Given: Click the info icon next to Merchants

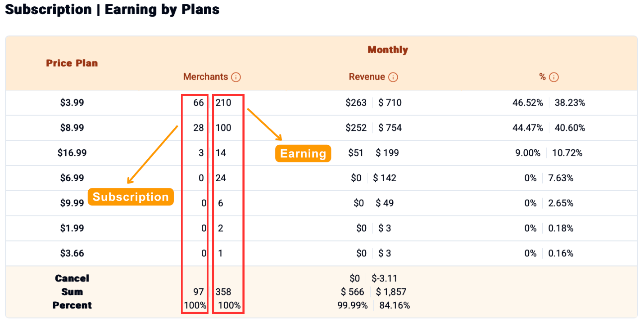Looking at the screenshot, I should click(x=236, y=77).
